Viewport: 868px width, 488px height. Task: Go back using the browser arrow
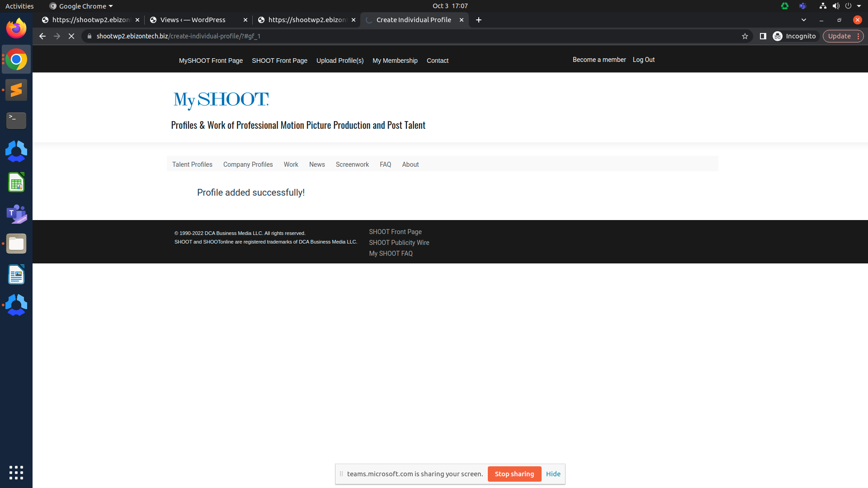42,36
